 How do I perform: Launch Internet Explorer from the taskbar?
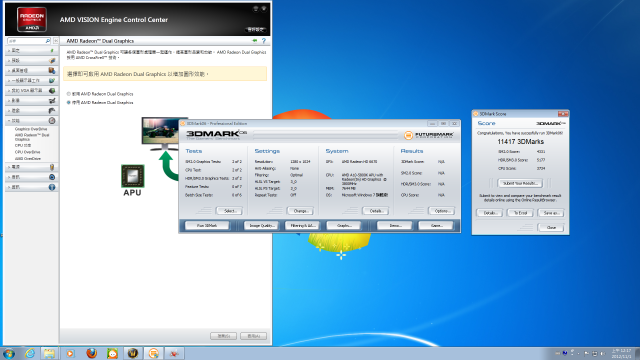(29, 353)
